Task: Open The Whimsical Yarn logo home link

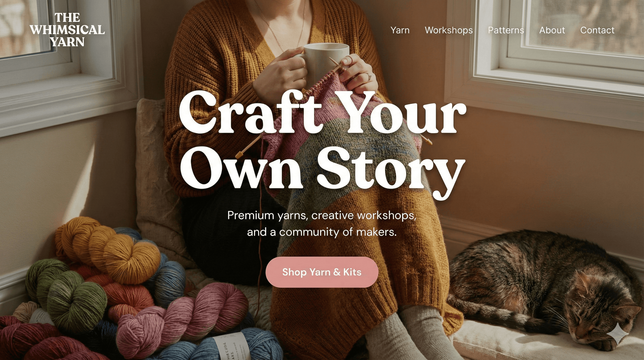Action: (x=67, y=30)
